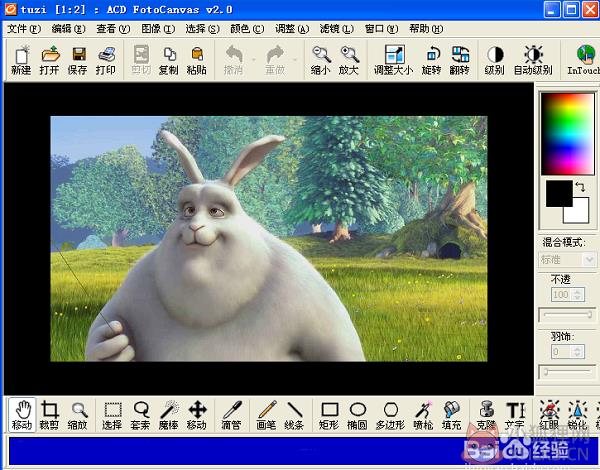Select the Sharpen (锐化) tool

(577, 416)
